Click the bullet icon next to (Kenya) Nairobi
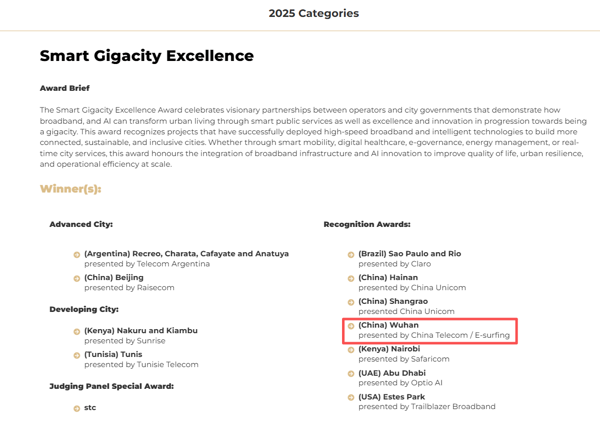The image size is (600, 423). tap(351, 349)
